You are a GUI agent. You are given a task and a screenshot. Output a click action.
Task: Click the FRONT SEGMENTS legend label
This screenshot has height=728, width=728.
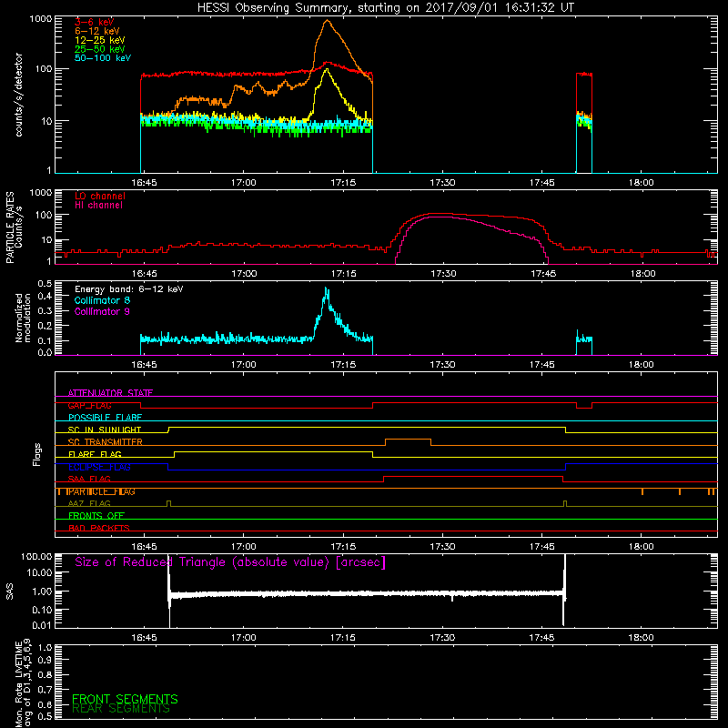125,699
